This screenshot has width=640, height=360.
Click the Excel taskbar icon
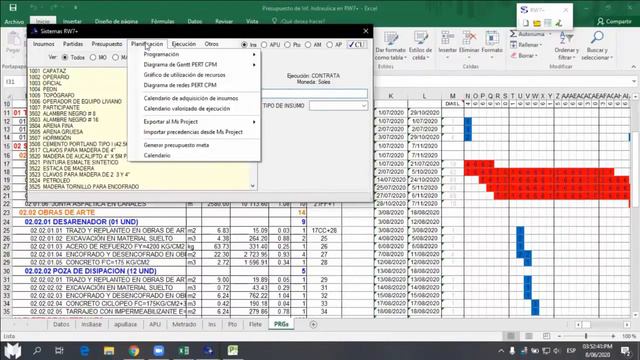(x=184, y=351)
